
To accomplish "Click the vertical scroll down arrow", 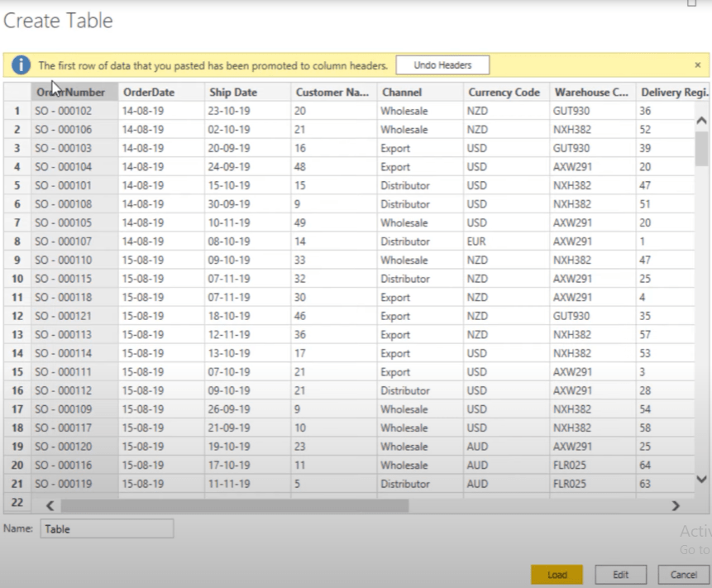I will [701, 479].
